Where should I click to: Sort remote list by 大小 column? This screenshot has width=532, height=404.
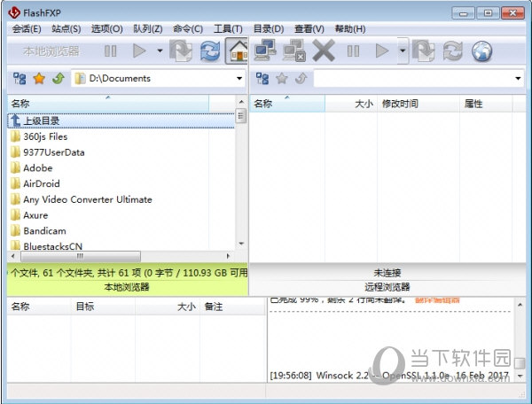[x=351, y=104]
